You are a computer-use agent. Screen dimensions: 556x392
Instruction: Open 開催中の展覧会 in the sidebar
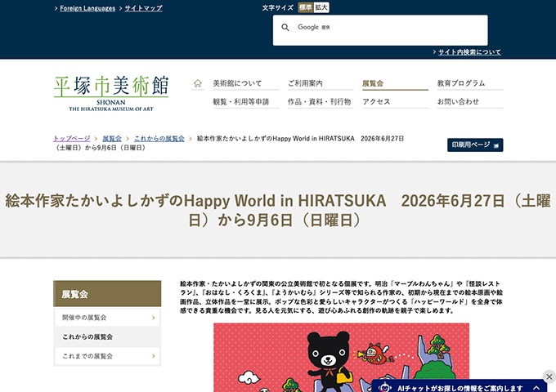click(107, 318)
